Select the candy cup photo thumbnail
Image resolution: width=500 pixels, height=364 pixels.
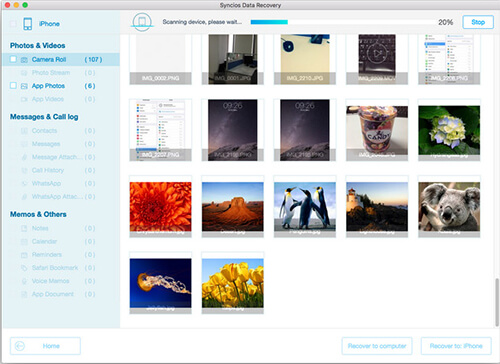pyautogui.click(x=377, y=130)
